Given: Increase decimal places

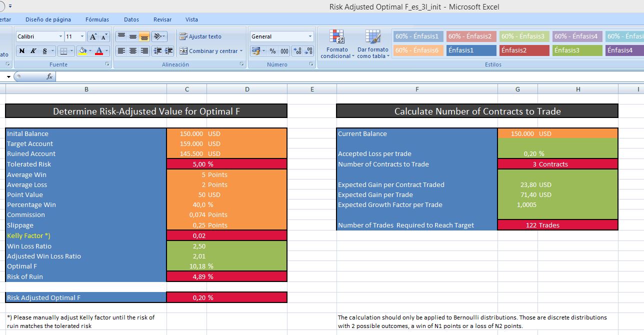Looking at the screenshot, I should pyautogui.click(x=297, y=51).
